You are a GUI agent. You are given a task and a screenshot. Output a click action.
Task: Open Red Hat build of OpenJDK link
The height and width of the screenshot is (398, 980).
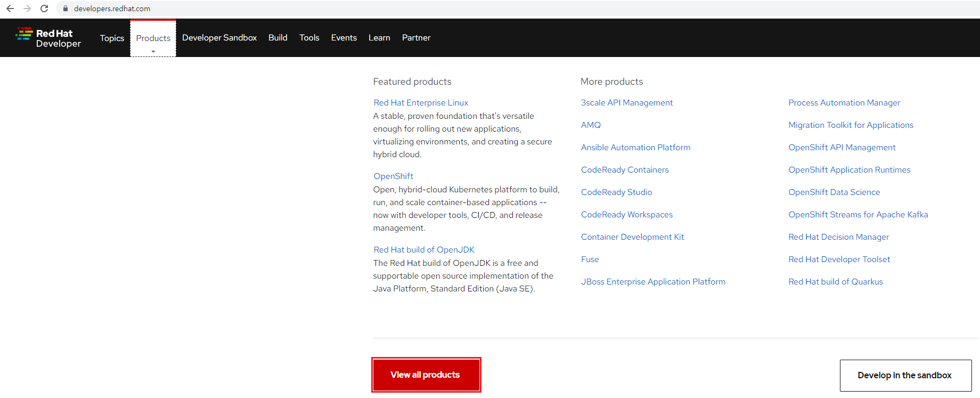424,250
